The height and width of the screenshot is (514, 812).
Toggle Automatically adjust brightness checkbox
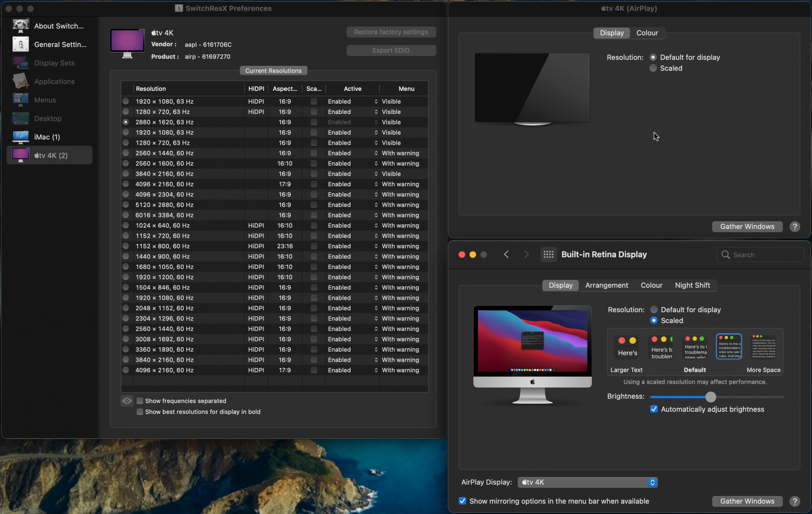coord(654,409)
